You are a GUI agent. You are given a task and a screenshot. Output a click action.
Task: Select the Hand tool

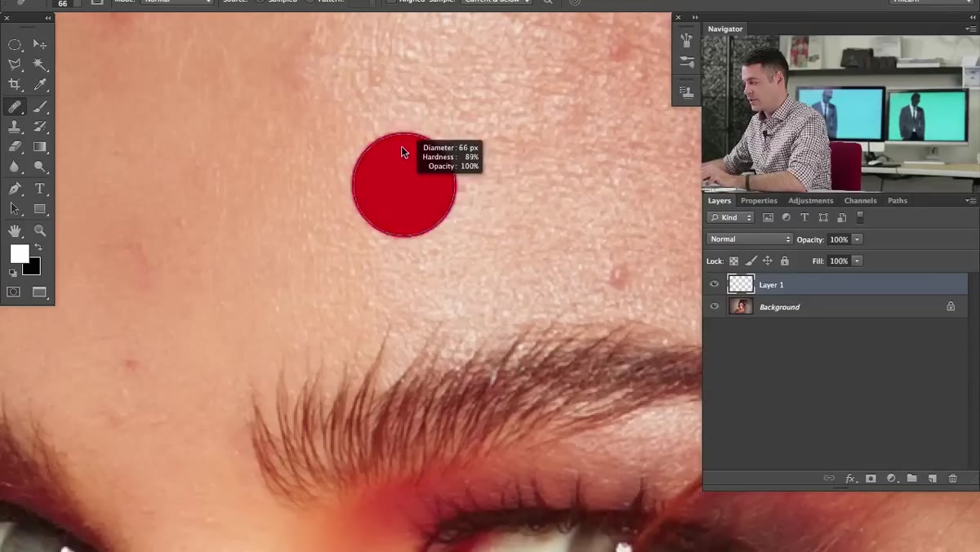(15, 231)
